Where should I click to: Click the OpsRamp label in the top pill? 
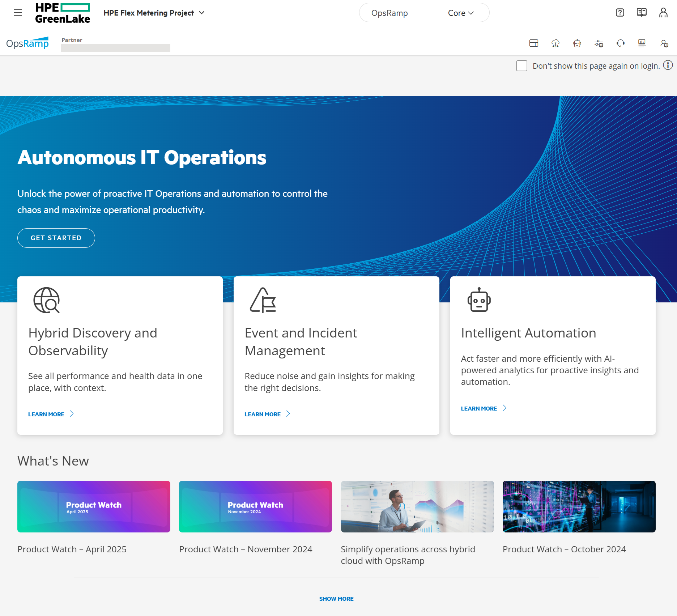click(389, 13)
